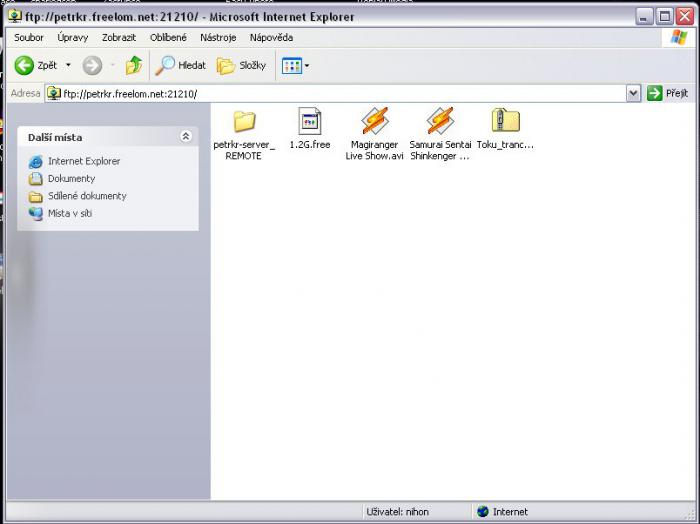Click the Dokumenty sidebar folder icon
Viewport: 700px width, 524px height.
pos(36,179)
